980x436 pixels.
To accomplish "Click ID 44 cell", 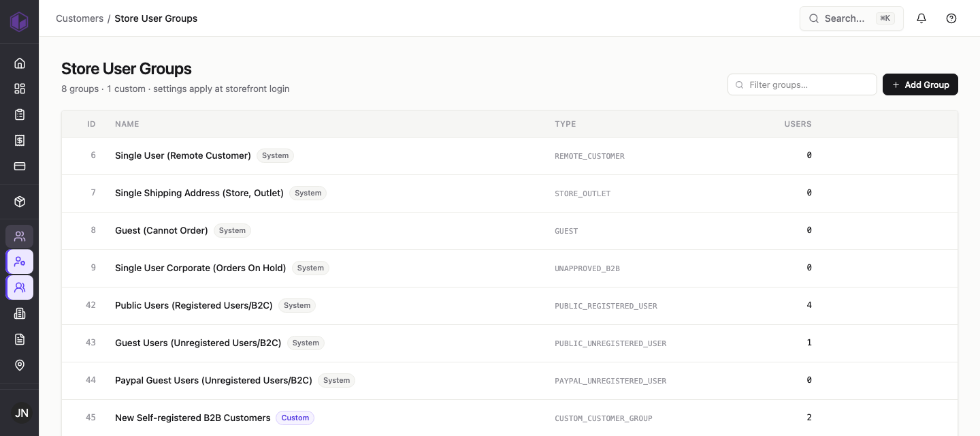I will [x=91, y=380].
